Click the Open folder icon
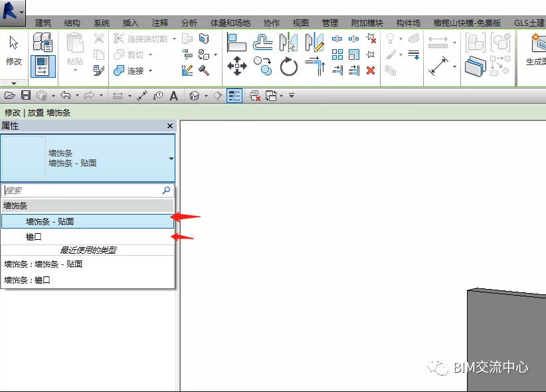The image size is (546, 392). tap(10, 96)
